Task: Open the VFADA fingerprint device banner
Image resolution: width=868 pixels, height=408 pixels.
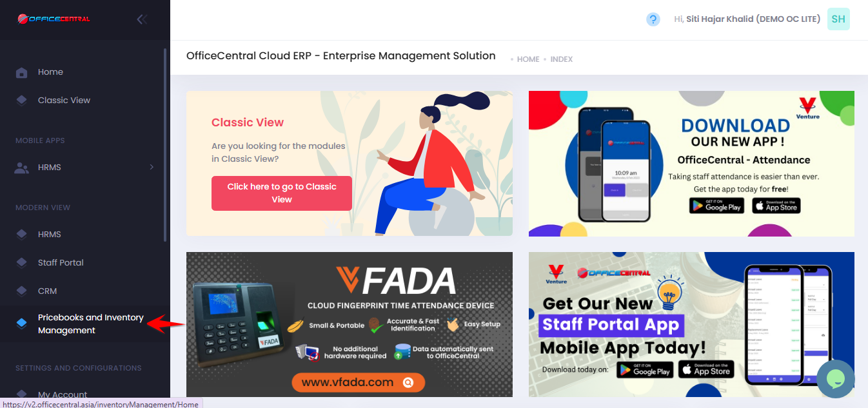Action: click(350, 324)
